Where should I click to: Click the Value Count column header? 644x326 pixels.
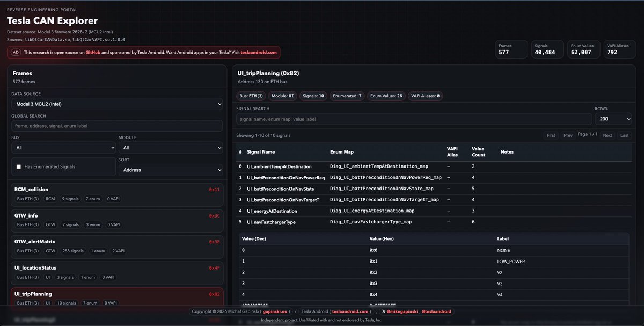click(x=478, y=152)
